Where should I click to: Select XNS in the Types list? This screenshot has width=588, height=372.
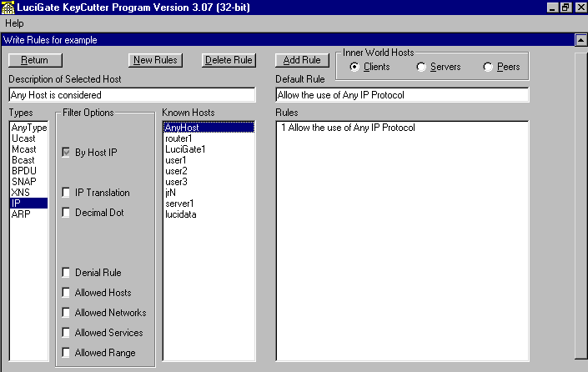[x=29, y=193]
